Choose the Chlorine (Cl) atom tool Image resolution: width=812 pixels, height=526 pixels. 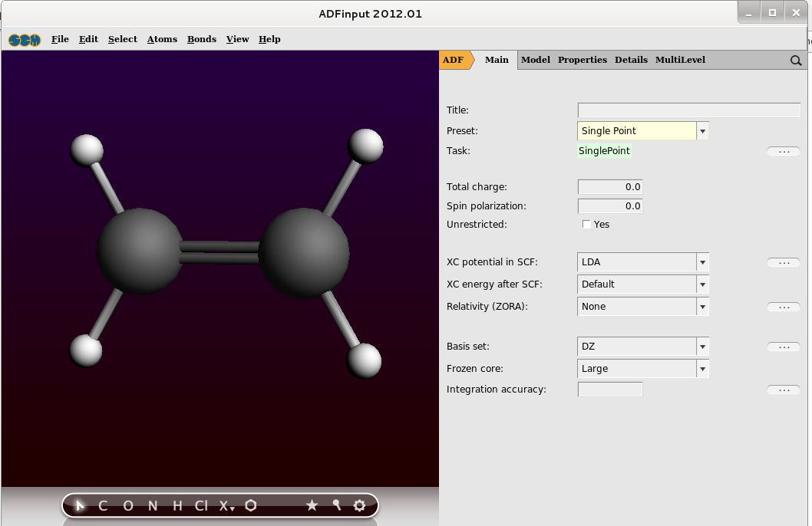(x=201, y=505)
